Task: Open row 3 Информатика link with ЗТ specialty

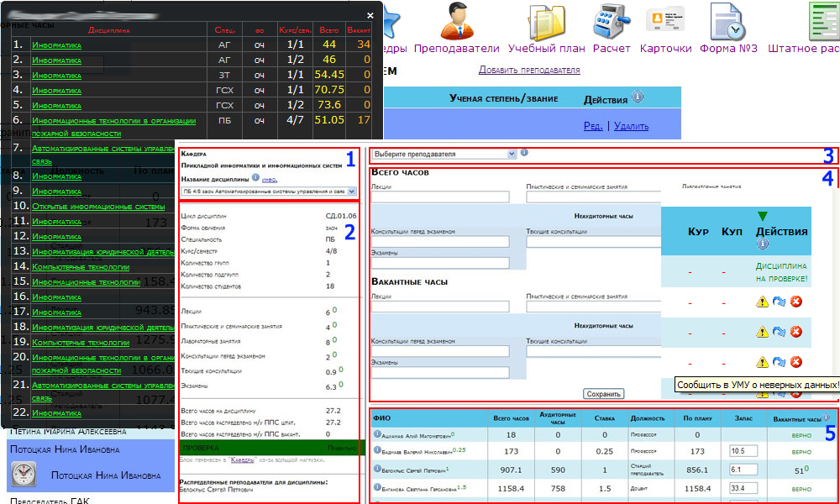Action: coord(57,76)
